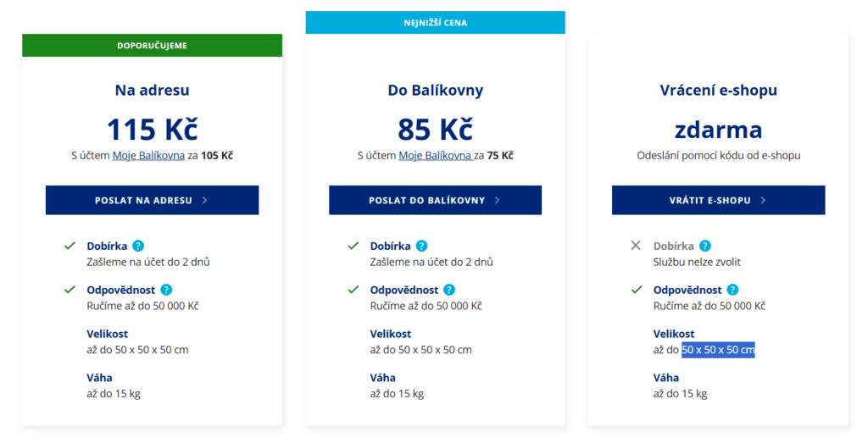
Task: Click the blue Nejnižší cena banner
Action: pyautogui.click(x=435, y=23)
